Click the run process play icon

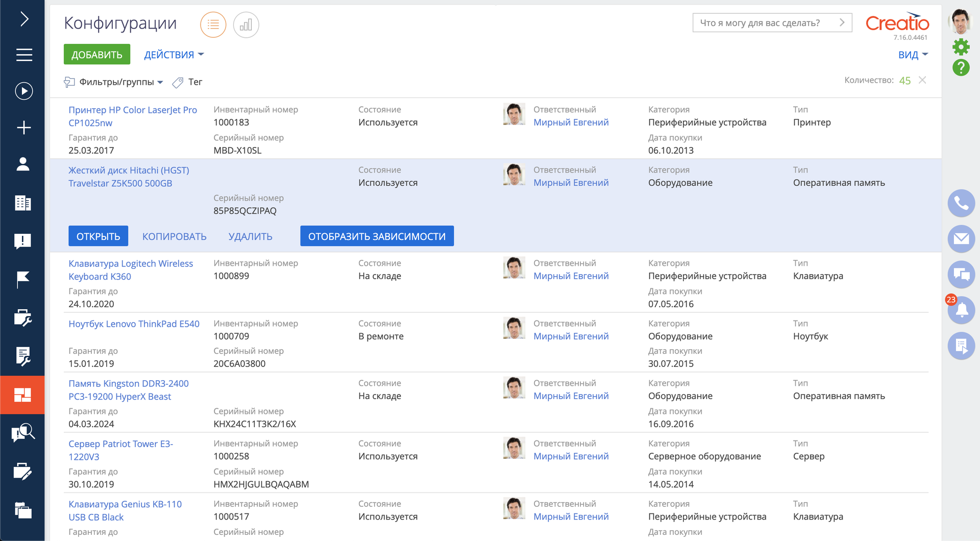point(24,91)
